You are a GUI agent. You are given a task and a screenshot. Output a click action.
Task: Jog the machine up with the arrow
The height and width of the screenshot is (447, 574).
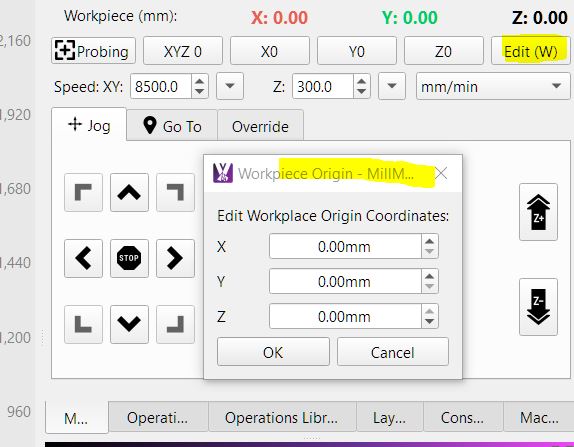point(129,192)
